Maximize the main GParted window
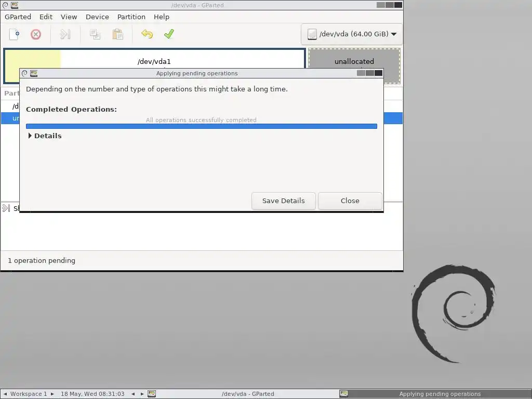This screenshot has width=532, height=399. pos(390,5)
